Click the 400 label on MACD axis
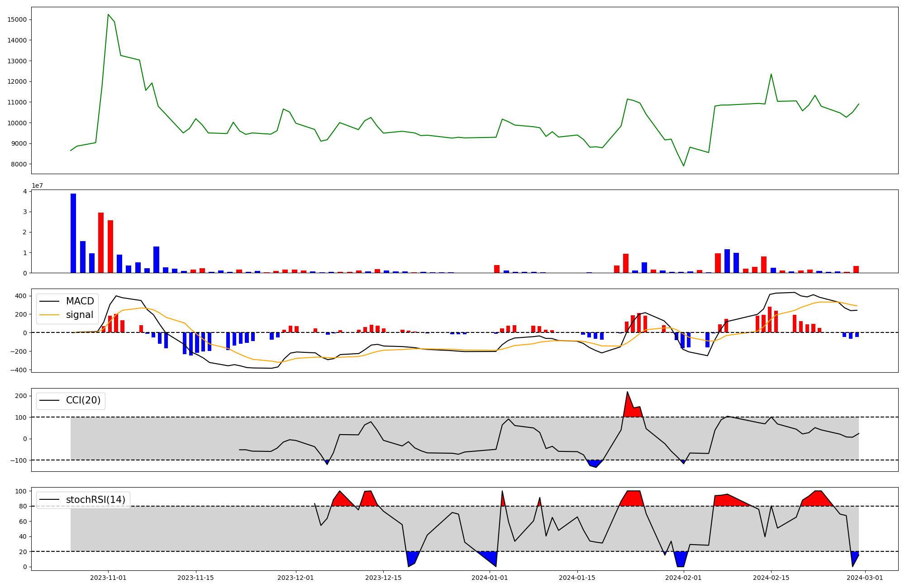The width and height of the screenshot is (905, 588). pos(21,296)
